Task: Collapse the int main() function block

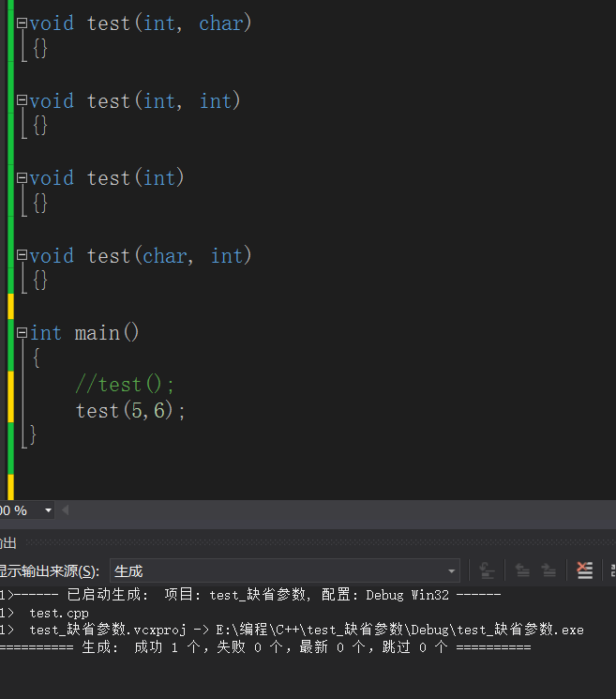Action: [22, 332]
